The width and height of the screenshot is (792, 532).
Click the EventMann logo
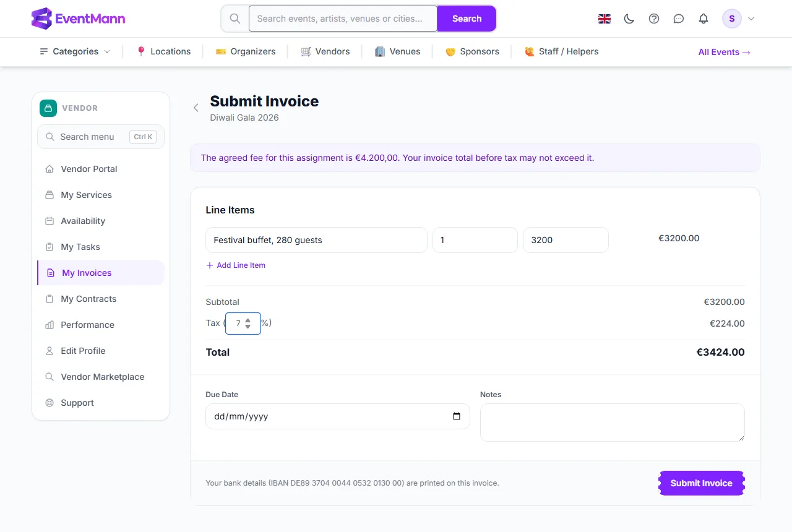78,19
